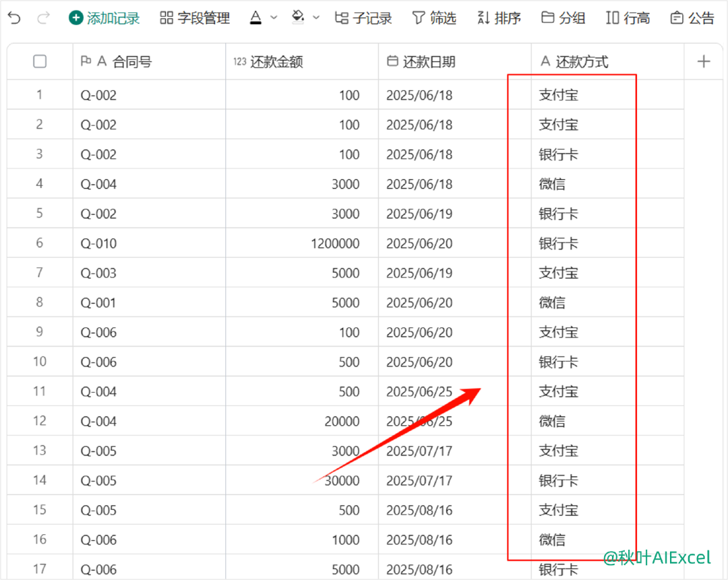Open 子记录 sub-records
The width and height of the screenshot is (728, 580).
363,18
